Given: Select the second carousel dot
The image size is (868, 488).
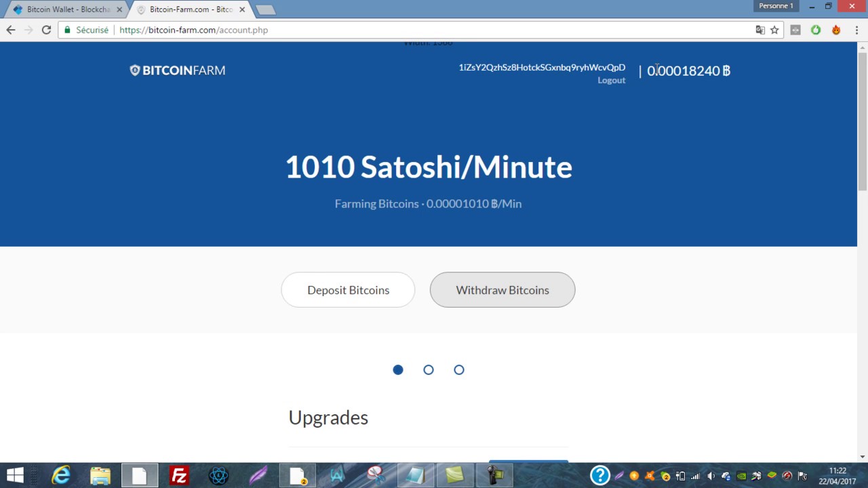Looking at the screenshot, I should [429, 369].
